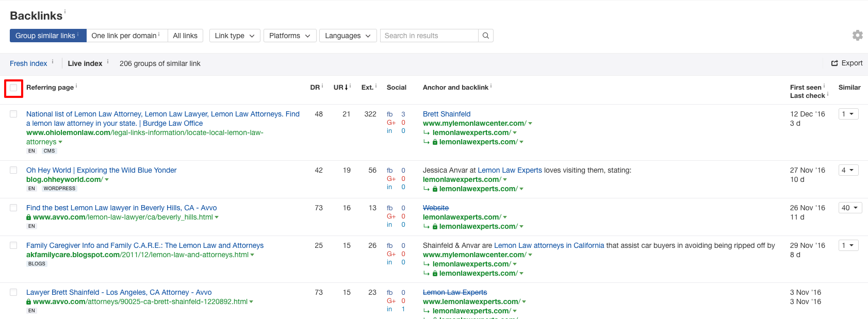Viewport: 868px width, 319px height.
Task: Expand arrow beside avvo beverly_hills.html URL
Action: click(217, 217)
